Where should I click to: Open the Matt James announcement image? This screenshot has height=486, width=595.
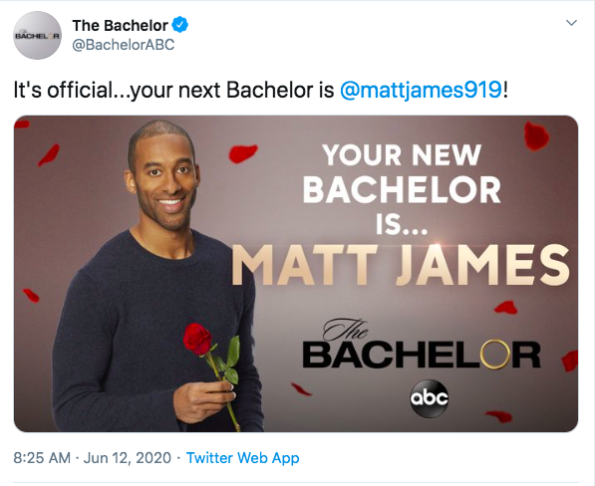[296, 274]
